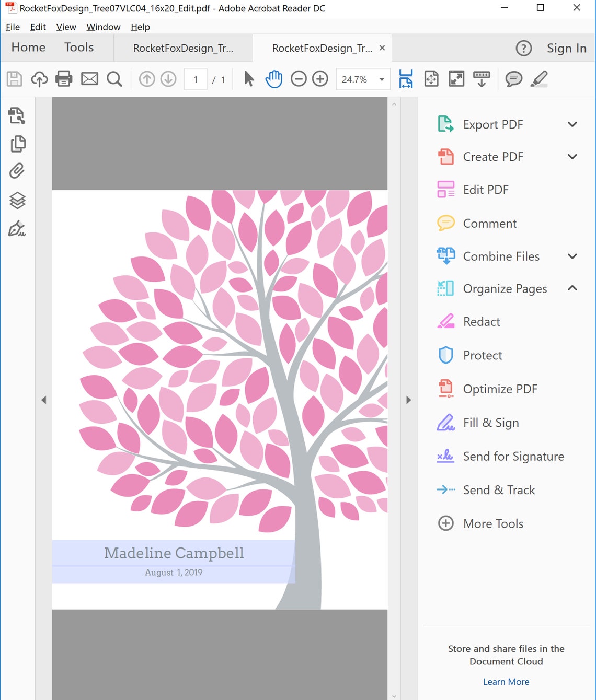This screenshot has width=596, height=700.
Task: Open the Edit menu
Action: [38, 27]
